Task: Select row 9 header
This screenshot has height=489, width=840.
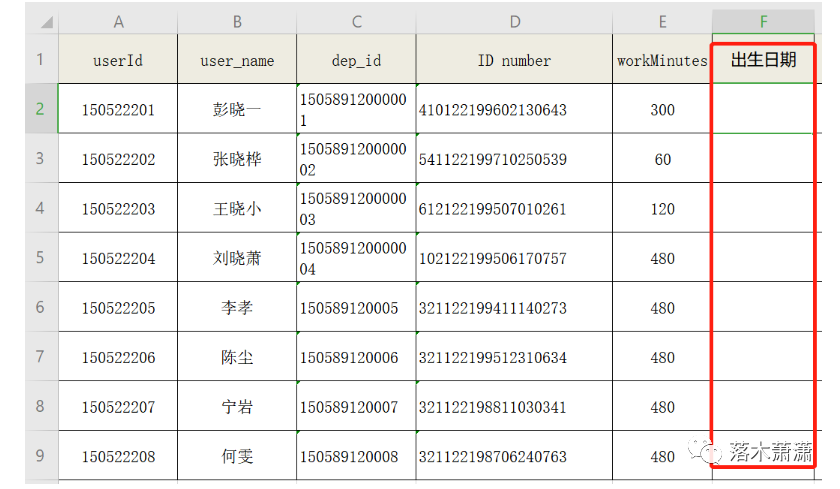Action: (x=41, y=456)
